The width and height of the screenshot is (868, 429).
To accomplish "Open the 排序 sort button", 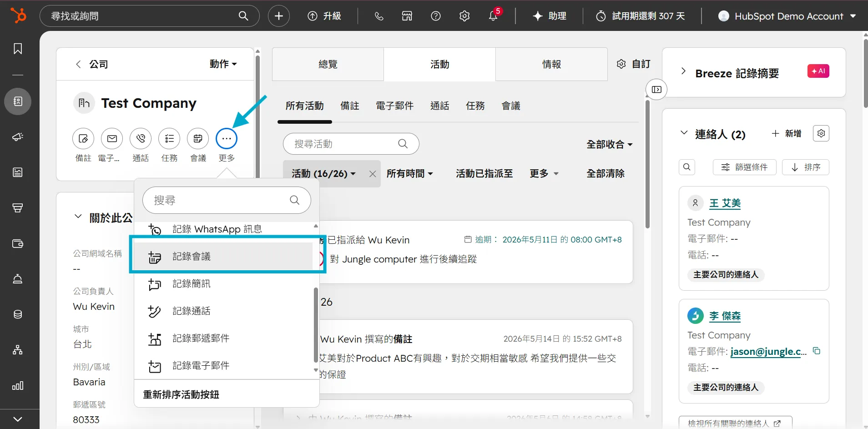I will [x=805, y=167].
